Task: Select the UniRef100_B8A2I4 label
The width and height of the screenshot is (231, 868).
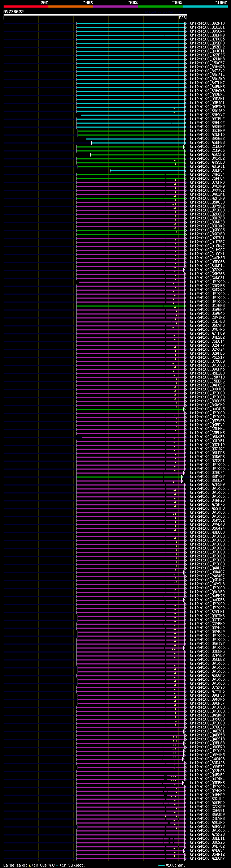Action: (x=207, y=75)
